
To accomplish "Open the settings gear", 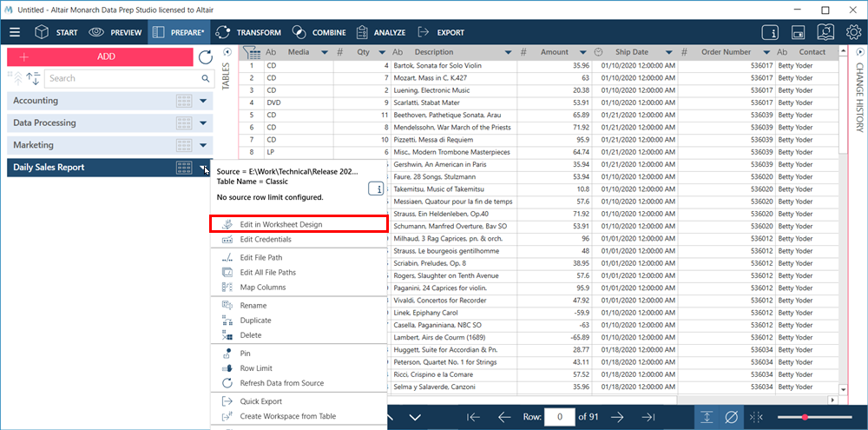I will pos(853,32).
